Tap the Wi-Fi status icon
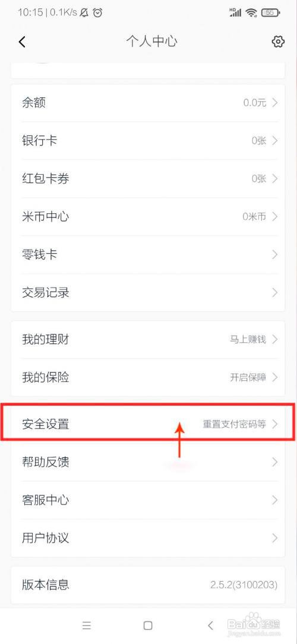 coord(251,12)
